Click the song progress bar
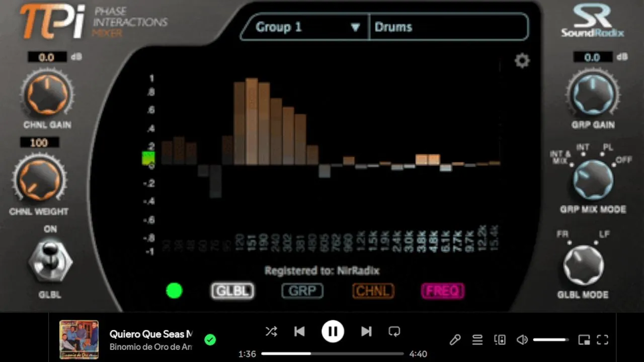The image size is (644, 362). (333, 353)
